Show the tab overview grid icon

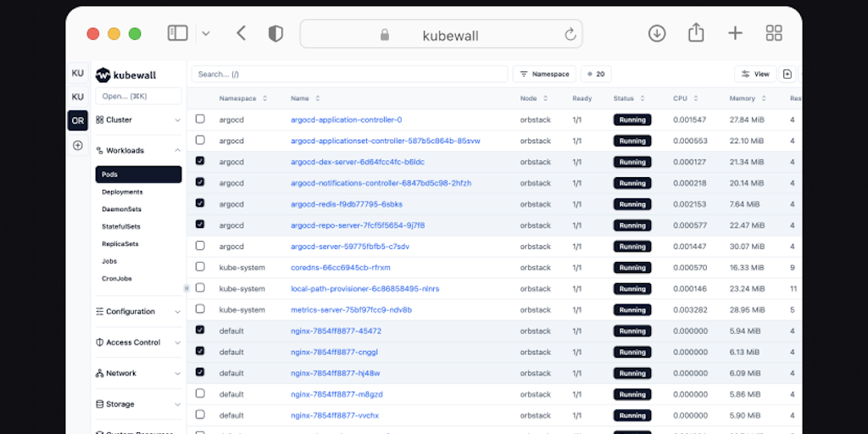coord(774,33)
